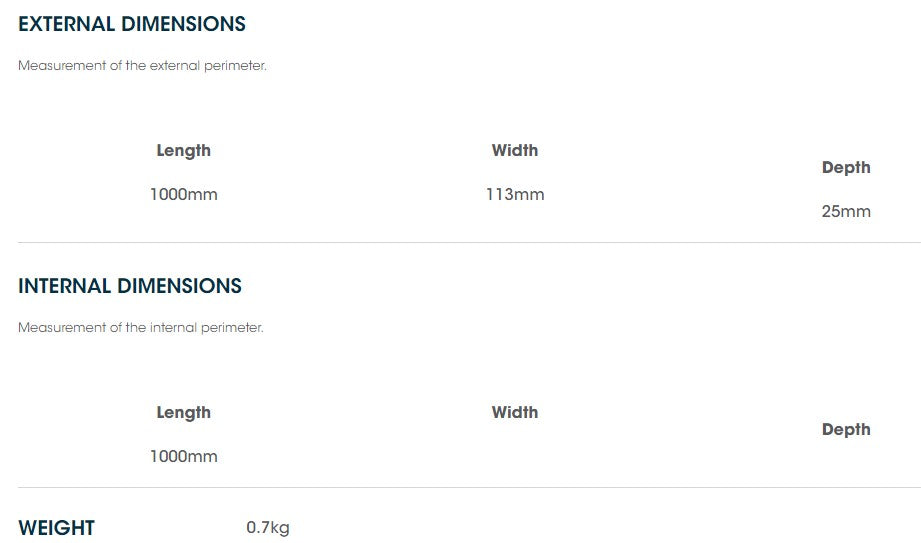This screenshot has height=543, width=921.
Task: Select the 0.7kg weight value
Action: click(268, 528)
